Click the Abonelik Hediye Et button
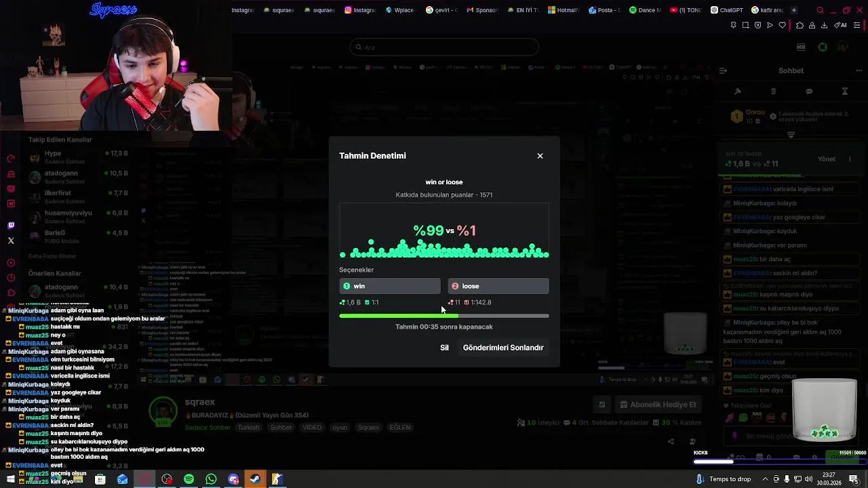 pos(658,405)
